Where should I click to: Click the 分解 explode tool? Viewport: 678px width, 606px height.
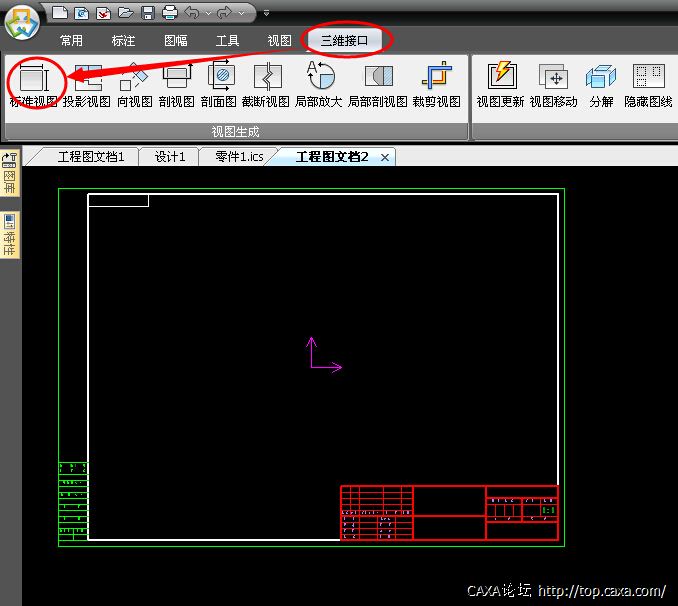[x=601, y=84]
